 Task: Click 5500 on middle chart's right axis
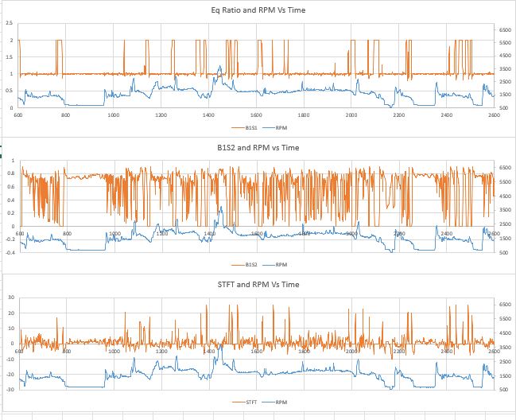tap(504, 182)
